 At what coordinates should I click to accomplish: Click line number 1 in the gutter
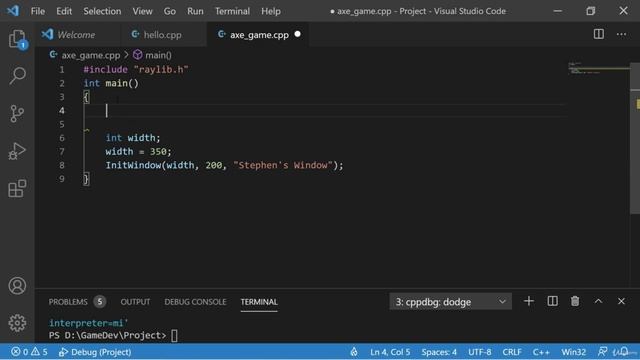(62, 70)
